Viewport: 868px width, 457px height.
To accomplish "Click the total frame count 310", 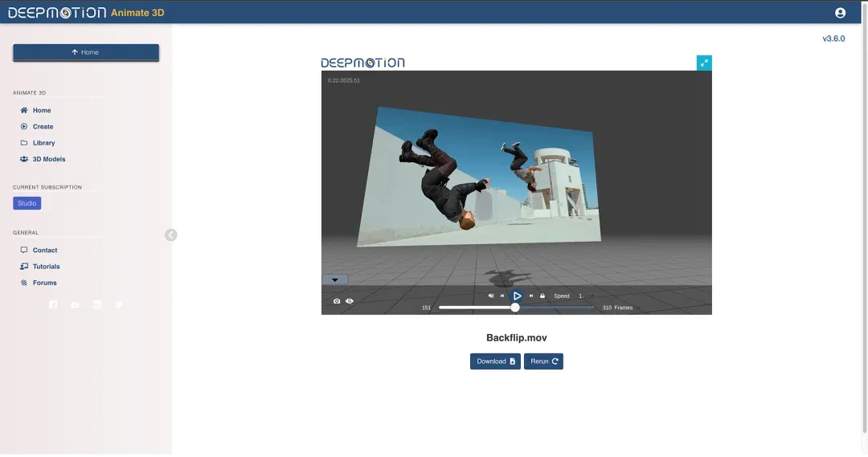I will (607, 308).
